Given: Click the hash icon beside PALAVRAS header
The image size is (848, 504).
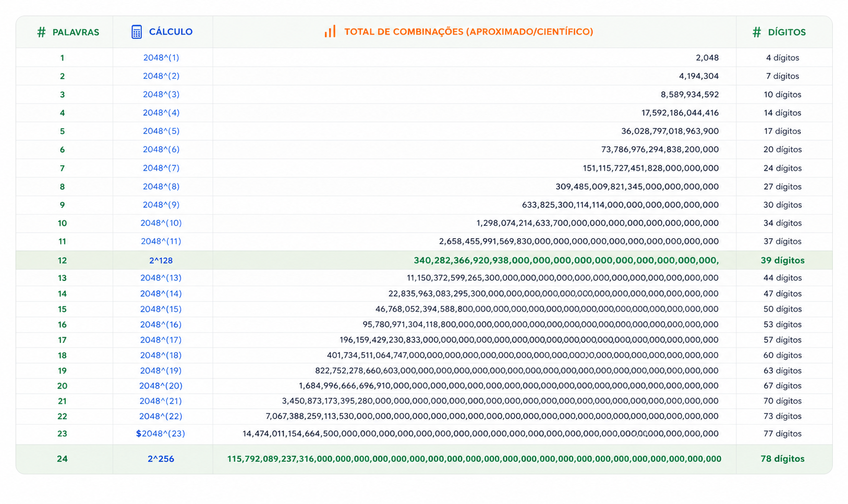Looking at the screenshot, I should click(41, 32).
